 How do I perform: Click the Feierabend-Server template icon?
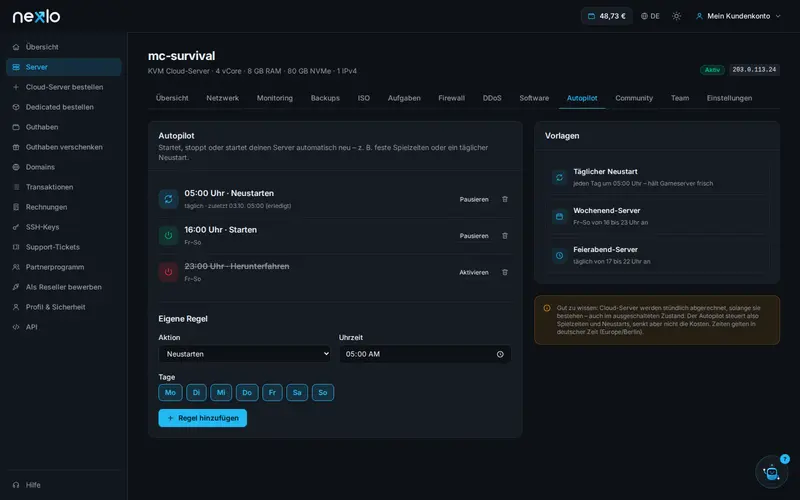click(560, 255)
